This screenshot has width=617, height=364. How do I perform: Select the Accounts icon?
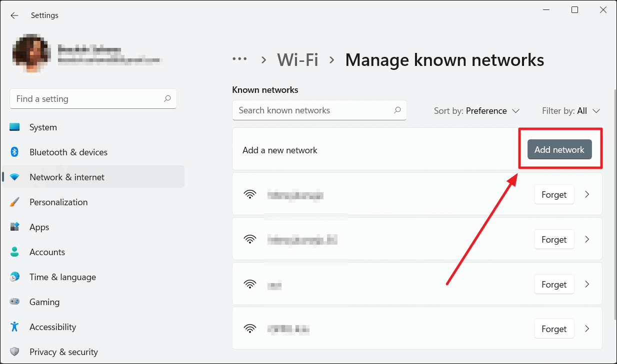click(15, 252)
